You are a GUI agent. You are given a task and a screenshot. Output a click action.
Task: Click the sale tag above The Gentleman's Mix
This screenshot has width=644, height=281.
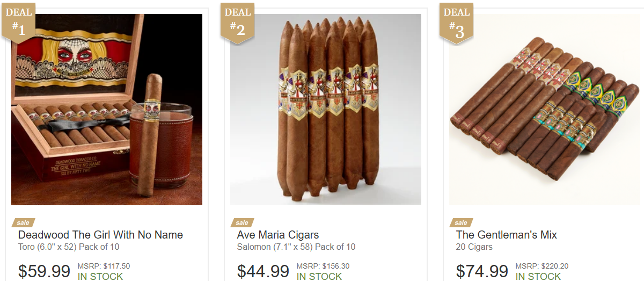(462, 222)
